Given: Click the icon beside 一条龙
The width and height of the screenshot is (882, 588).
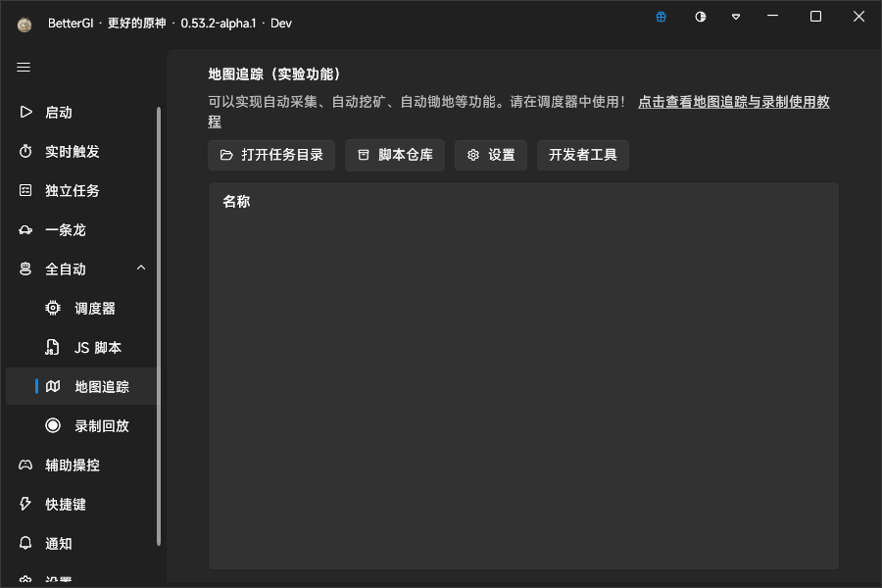Looking at the screenshot, I should coord(25,229).
